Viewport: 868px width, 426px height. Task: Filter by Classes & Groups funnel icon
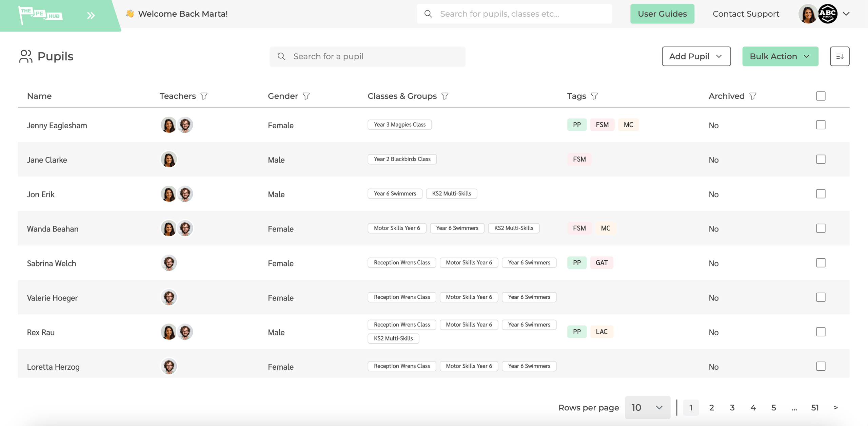(445, 96)
